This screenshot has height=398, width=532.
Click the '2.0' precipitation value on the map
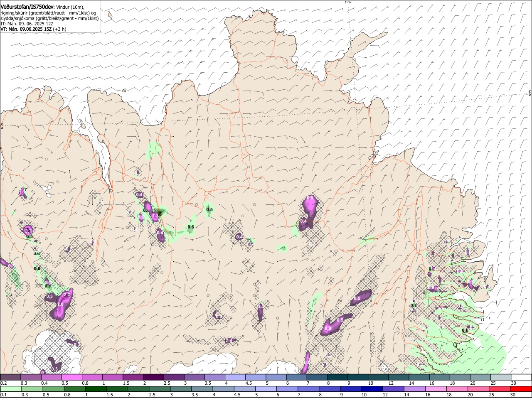coord(60,305)
